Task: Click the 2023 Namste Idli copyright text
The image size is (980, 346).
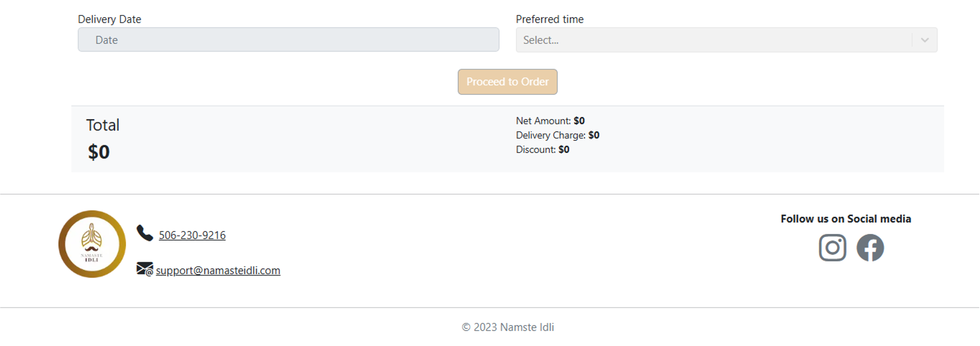Action: 508,327
